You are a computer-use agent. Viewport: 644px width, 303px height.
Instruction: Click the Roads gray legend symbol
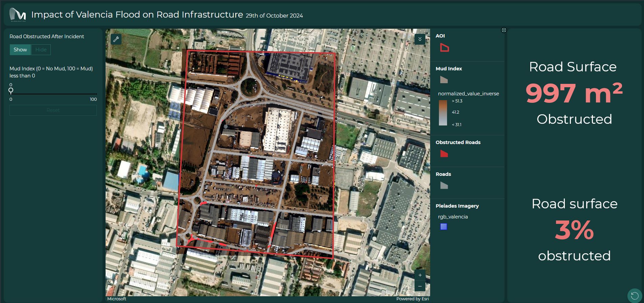coord(444,185)
